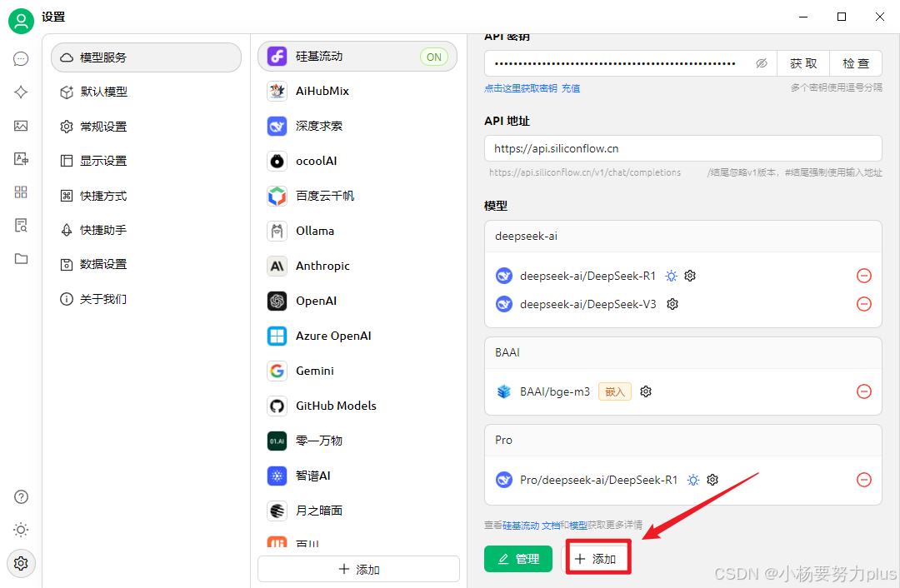Open the image painting sidebar icon
Viewport: 900px width, 588px height.
point(21,126)
